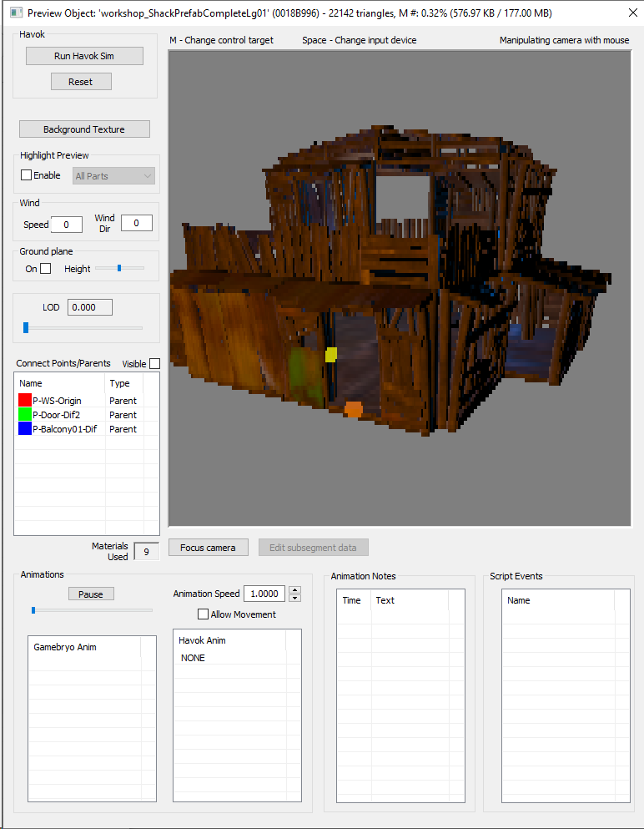Screen dimensions: 644x829
Task: Toggle Connect Points Visible checkbox
Action: click(x=155, y=364)
